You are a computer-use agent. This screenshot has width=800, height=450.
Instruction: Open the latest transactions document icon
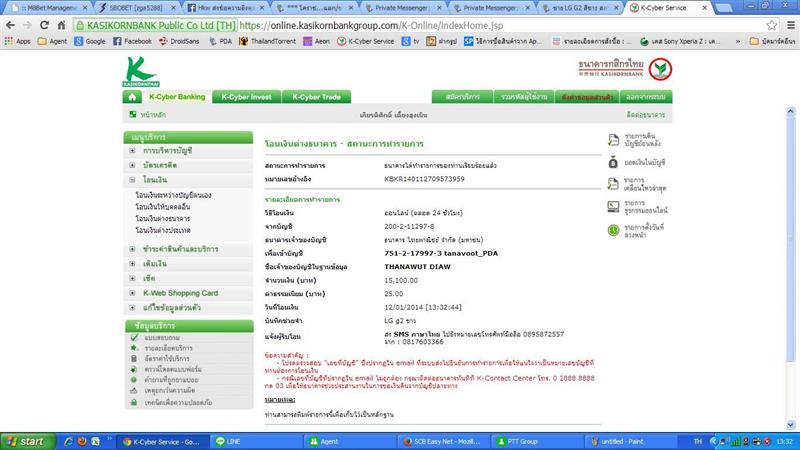(613, 184)
